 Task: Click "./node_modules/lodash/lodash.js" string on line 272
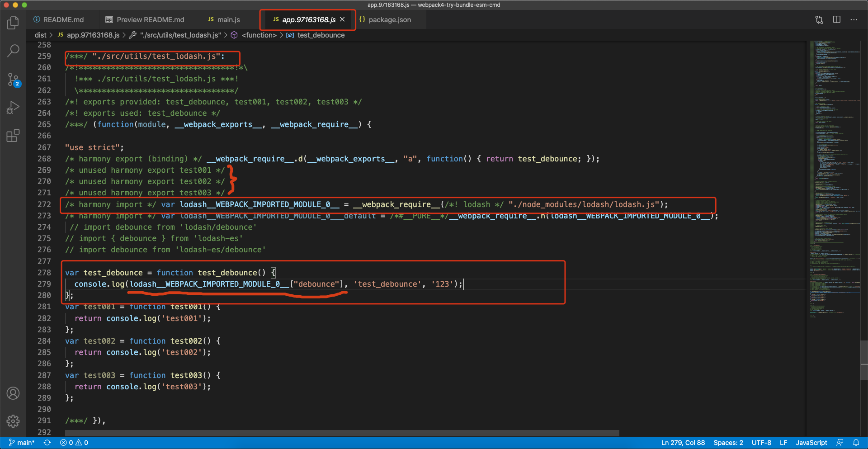click(x=584, y=204)
